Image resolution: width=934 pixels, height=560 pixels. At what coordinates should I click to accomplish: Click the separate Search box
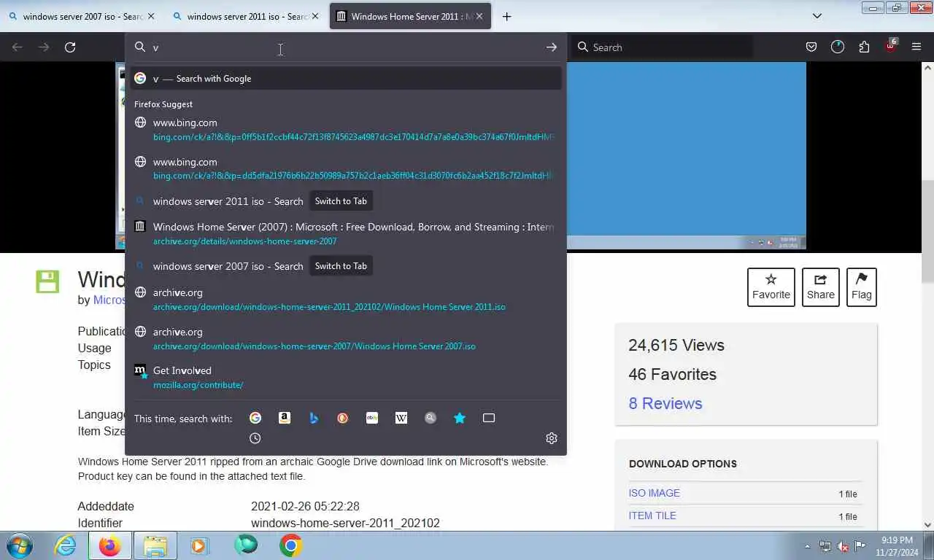pos(663,47)
